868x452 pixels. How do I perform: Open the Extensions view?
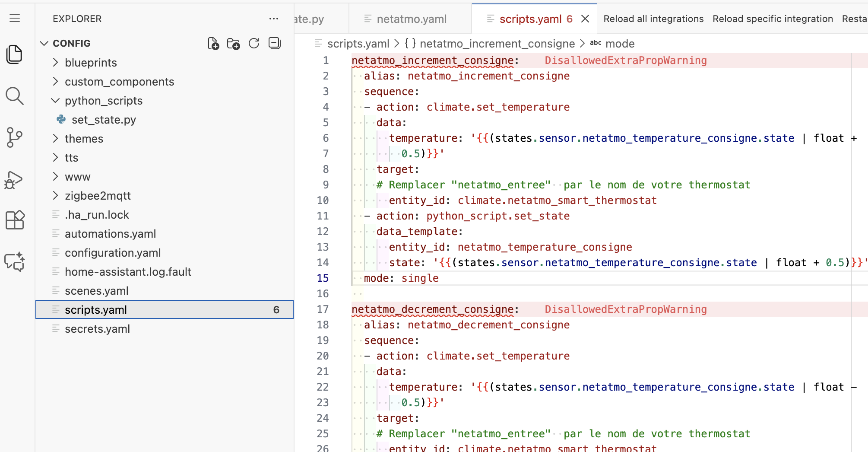click(15, 220)
